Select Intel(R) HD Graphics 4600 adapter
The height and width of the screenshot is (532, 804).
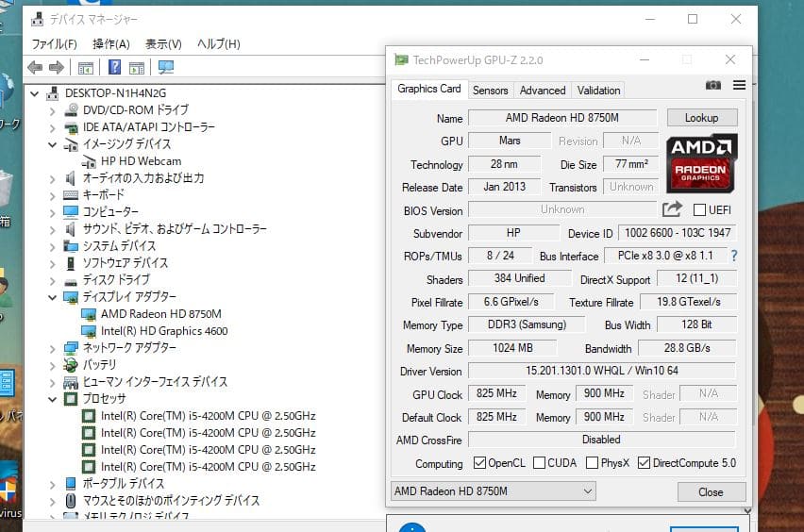164,331
